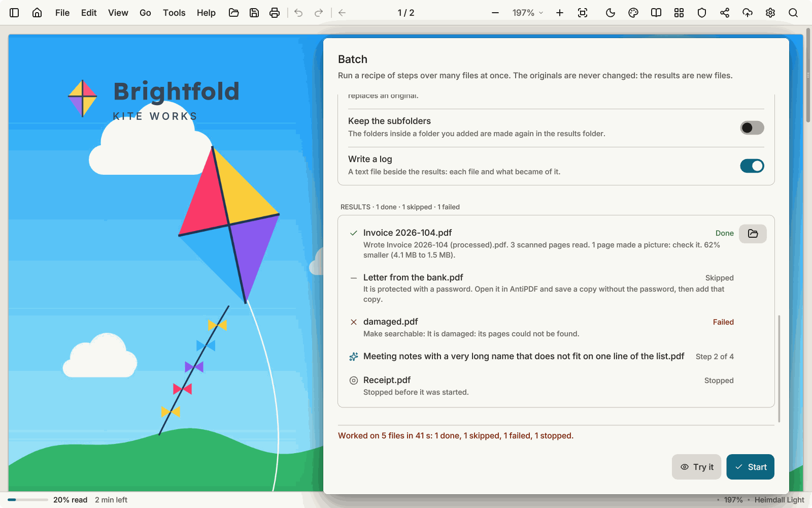
Task: Open the File menu
Action: pyautogui.click(x=62, y=13)
